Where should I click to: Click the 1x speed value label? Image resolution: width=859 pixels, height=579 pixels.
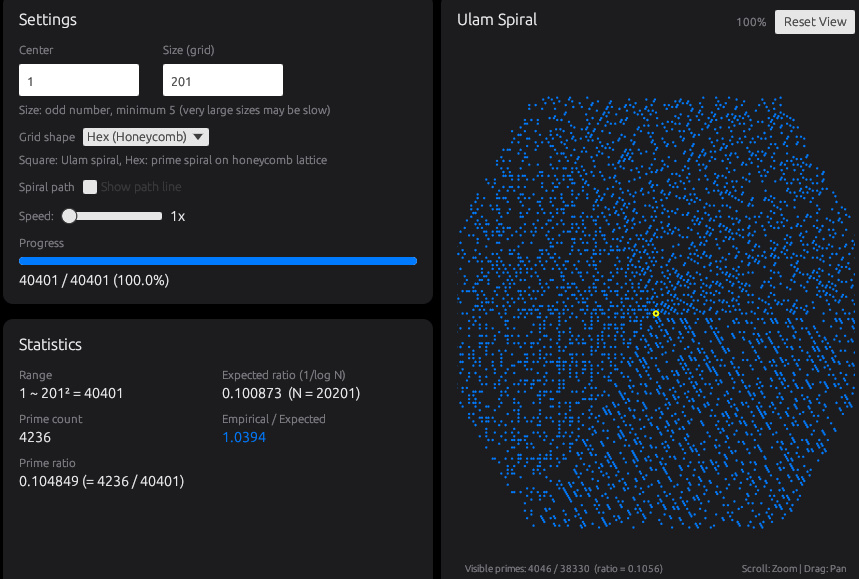[x=177, y=216]
